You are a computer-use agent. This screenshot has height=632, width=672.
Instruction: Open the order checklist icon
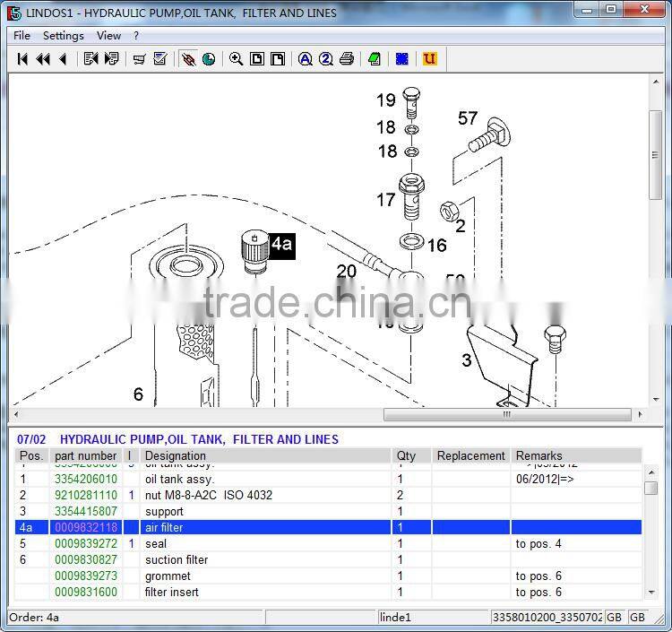pos(160,59)
